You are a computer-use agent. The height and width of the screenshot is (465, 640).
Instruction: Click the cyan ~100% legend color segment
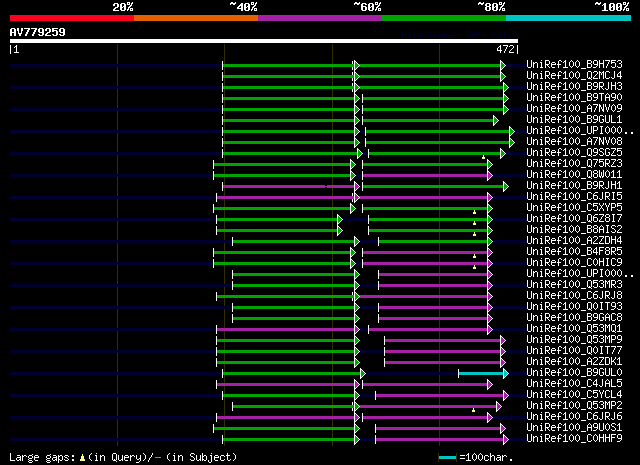569,18
